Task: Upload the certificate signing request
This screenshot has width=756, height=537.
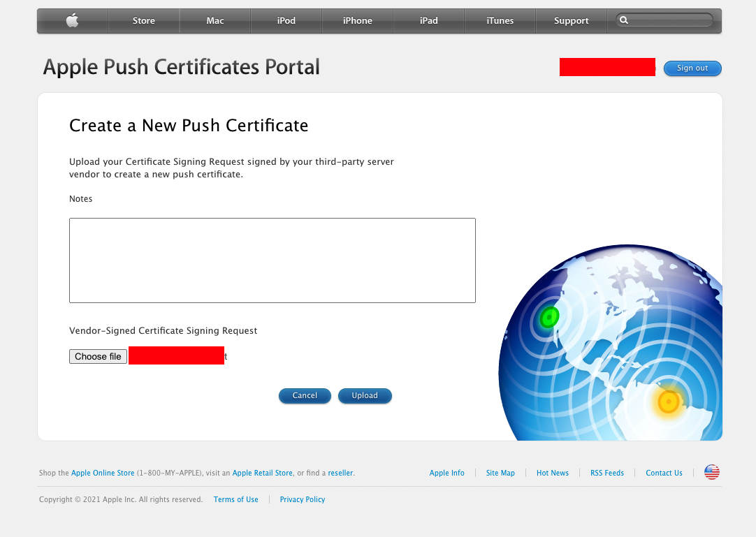Action: click(365, 396)
